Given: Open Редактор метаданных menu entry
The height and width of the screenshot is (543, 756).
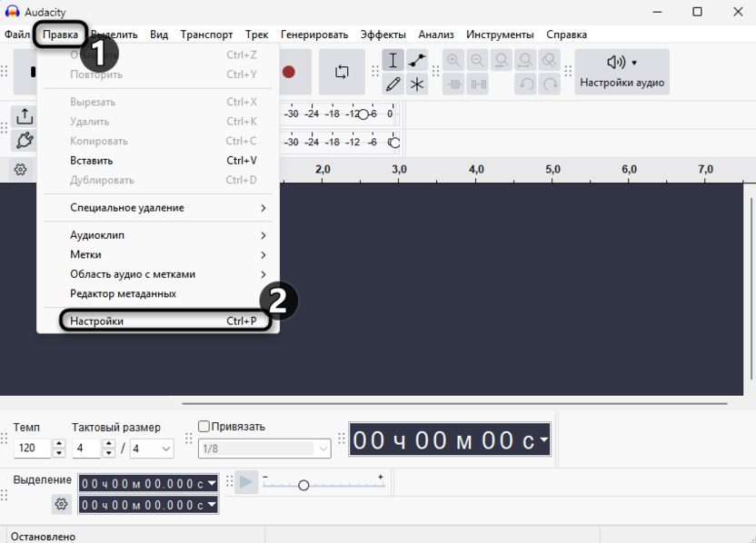Looking at the screenshot, I should coord(123,294).
